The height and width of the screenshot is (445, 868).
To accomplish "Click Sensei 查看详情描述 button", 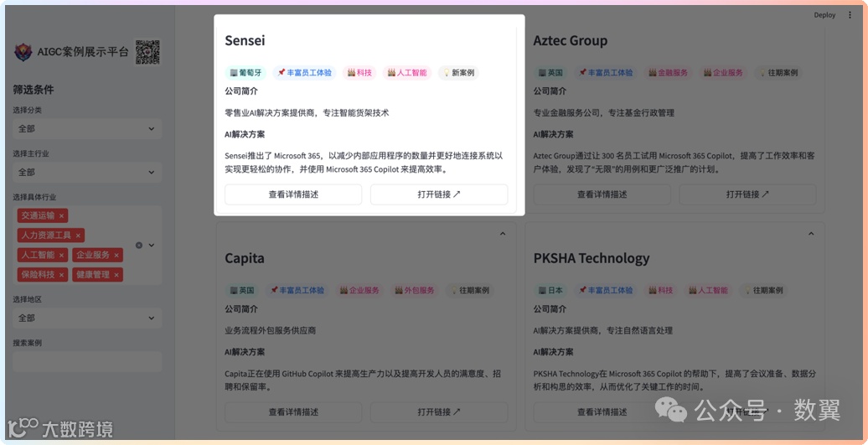I will [293, 194].
